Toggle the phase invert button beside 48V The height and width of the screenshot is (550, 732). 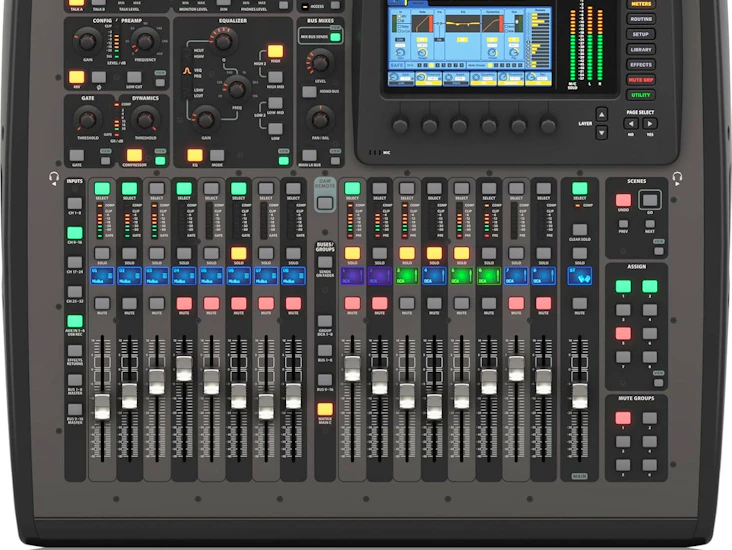click(x=99, y=77)
